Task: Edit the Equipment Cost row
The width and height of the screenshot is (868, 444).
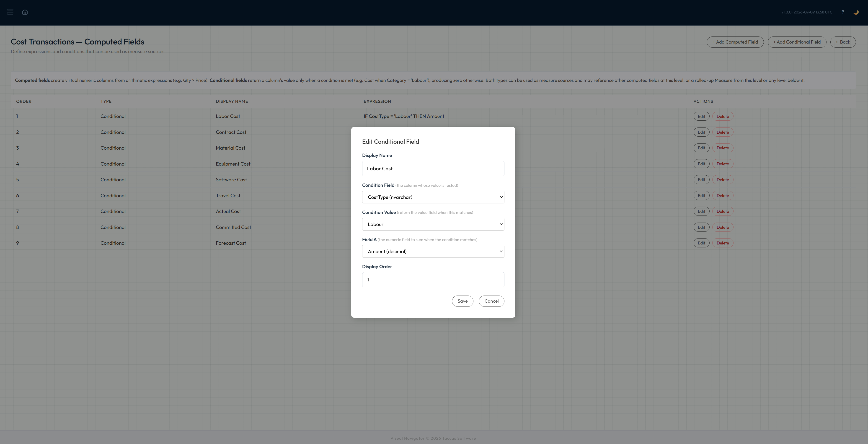Action: [701, 164]
